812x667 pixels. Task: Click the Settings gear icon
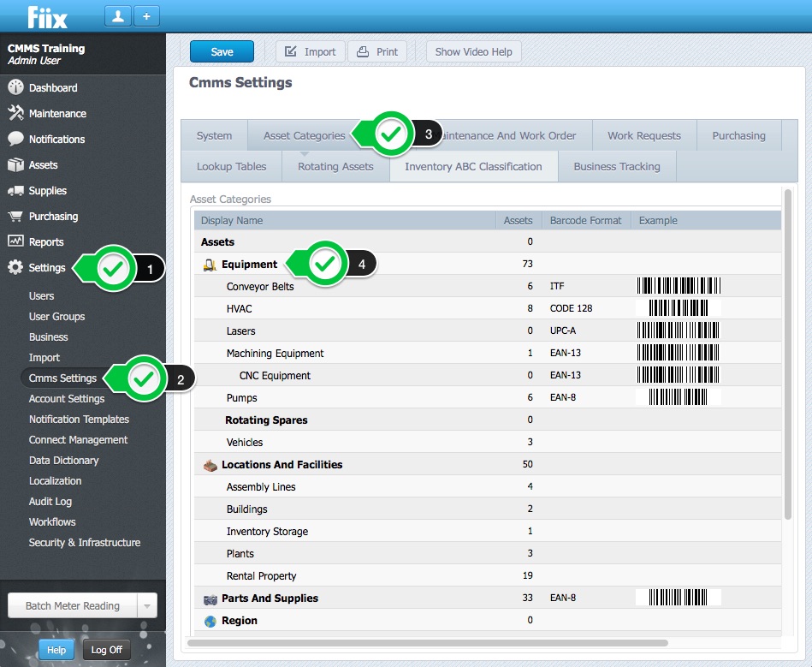pos(15,267)
